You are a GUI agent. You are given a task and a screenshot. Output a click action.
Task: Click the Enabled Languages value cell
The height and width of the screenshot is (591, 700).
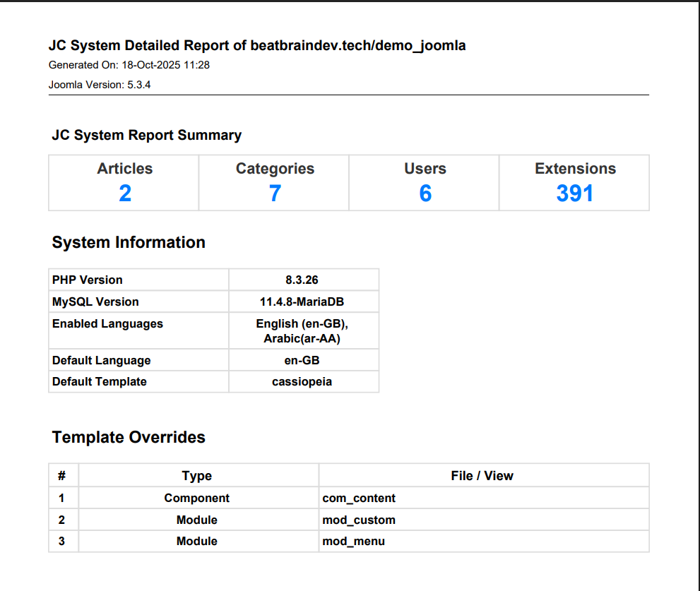click(x=302, y=331)
